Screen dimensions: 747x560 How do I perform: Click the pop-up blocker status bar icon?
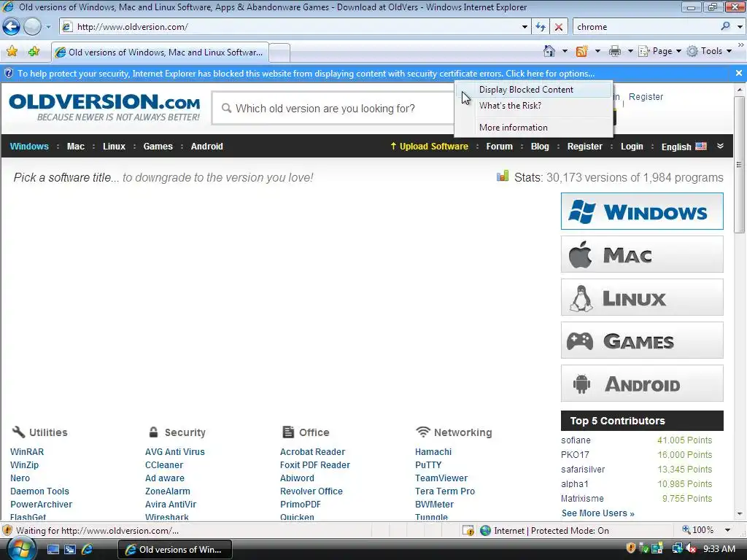(x=468, y=531)
